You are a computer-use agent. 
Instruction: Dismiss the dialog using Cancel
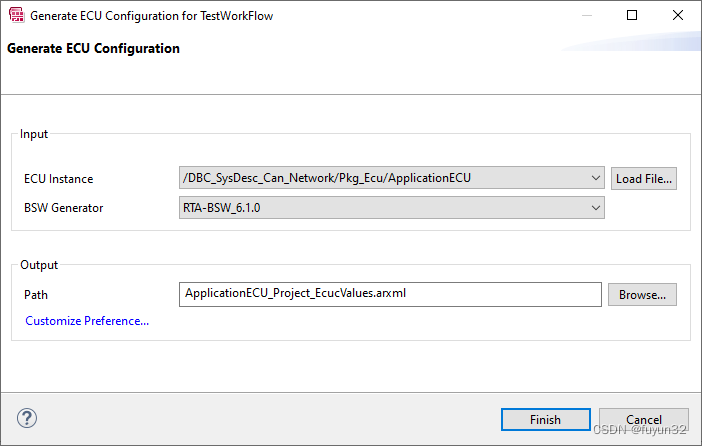pyautogui.click(x=644, y=420)
